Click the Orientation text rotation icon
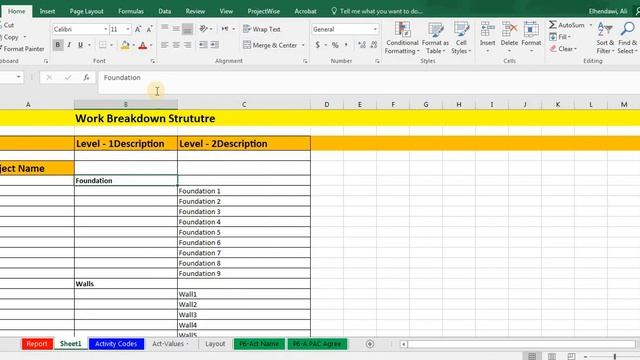Image resolution: width=640 pixels, height=360 pixels. pyautogui.click(x=203, y=29)
